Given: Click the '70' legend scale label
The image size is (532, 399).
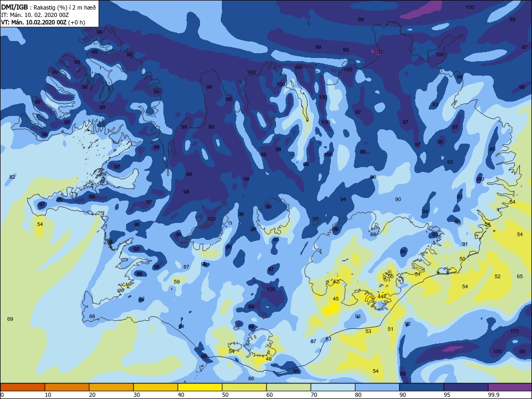Looking at the screenshot, I should click(x=314, y=395).
